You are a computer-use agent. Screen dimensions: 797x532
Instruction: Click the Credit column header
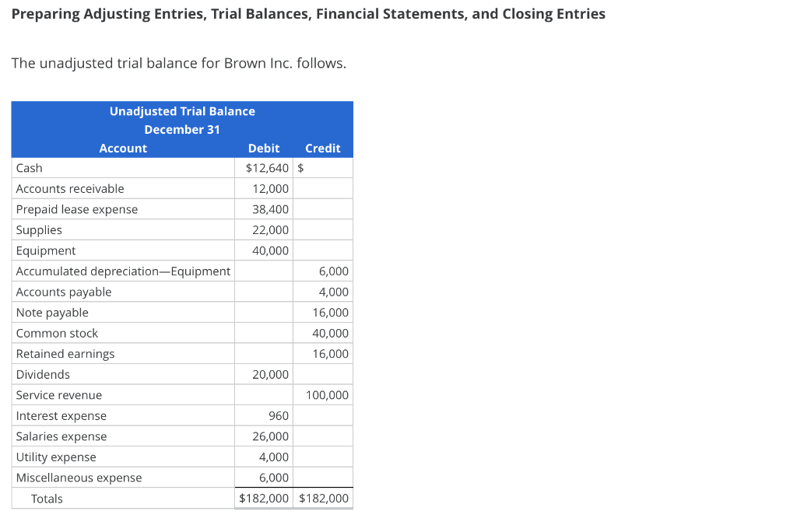[x=323, y=148]
